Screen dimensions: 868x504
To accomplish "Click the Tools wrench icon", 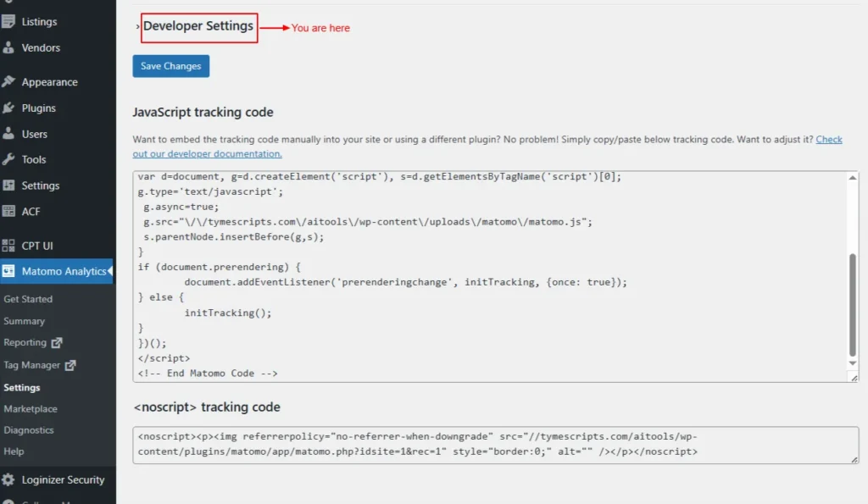I will pyautogui.click(x=8, y=159).
